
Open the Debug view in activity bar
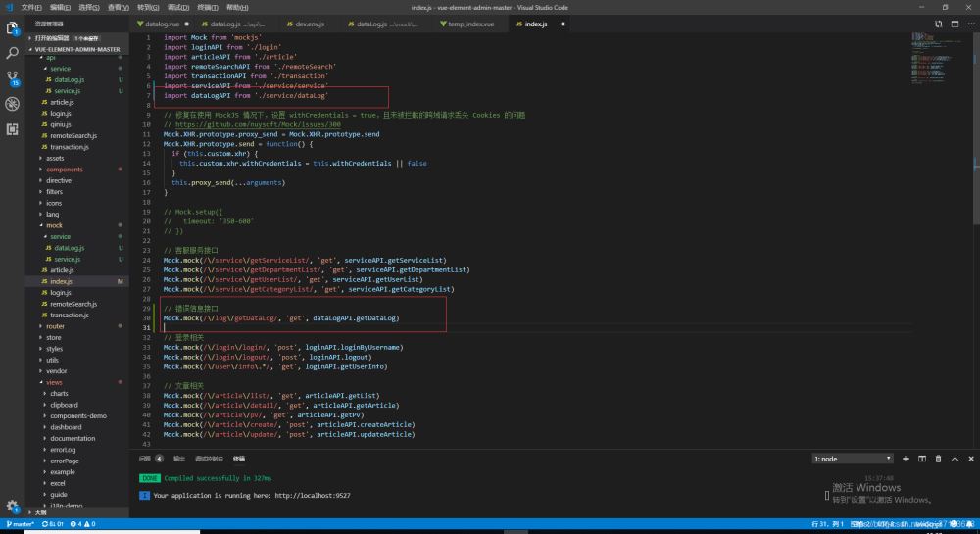(13, 103)
